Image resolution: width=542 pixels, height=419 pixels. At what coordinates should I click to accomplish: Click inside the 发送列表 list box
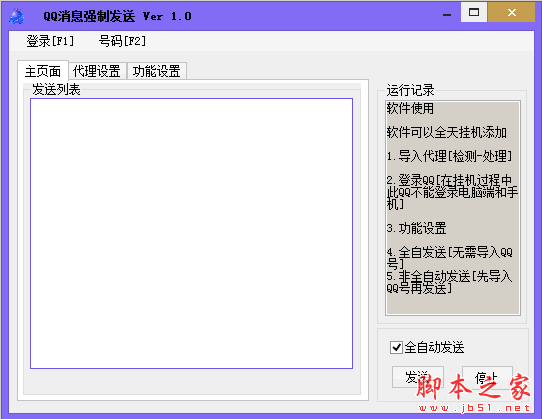191,233
